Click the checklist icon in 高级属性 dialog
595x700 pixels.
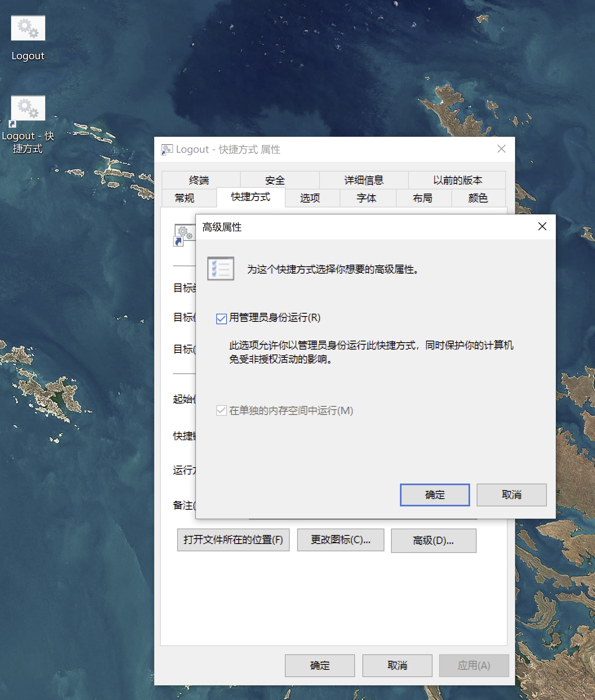click(x=220, y=269)
